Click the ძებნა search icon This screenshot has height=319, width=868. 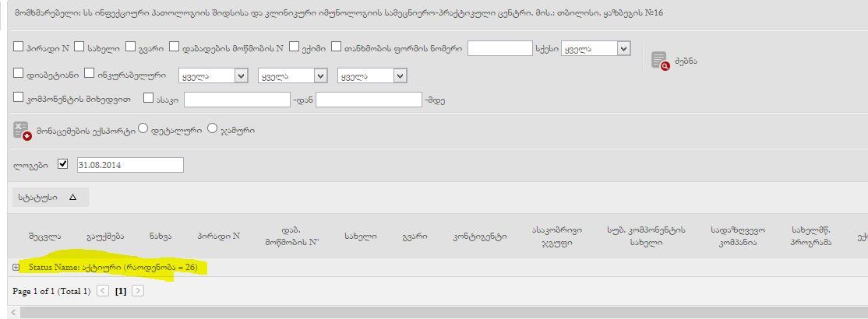click(x=661, y=61)
